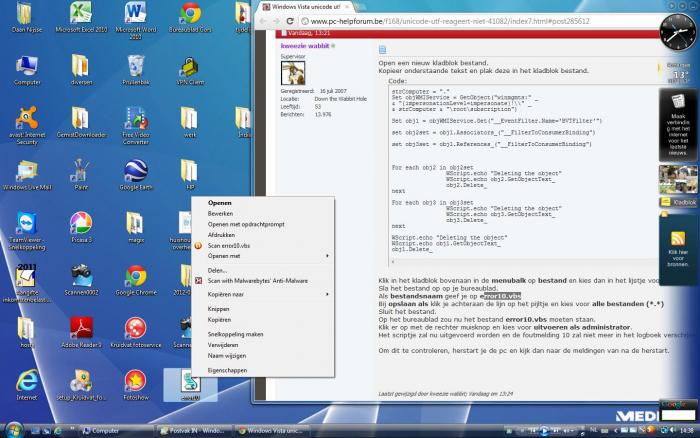Select 'Naam wijzigen' from context menu

click(225, 355)
